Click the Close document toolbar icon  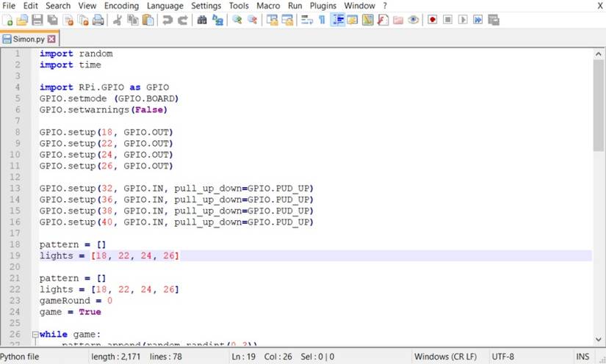(x=68, y=20)
